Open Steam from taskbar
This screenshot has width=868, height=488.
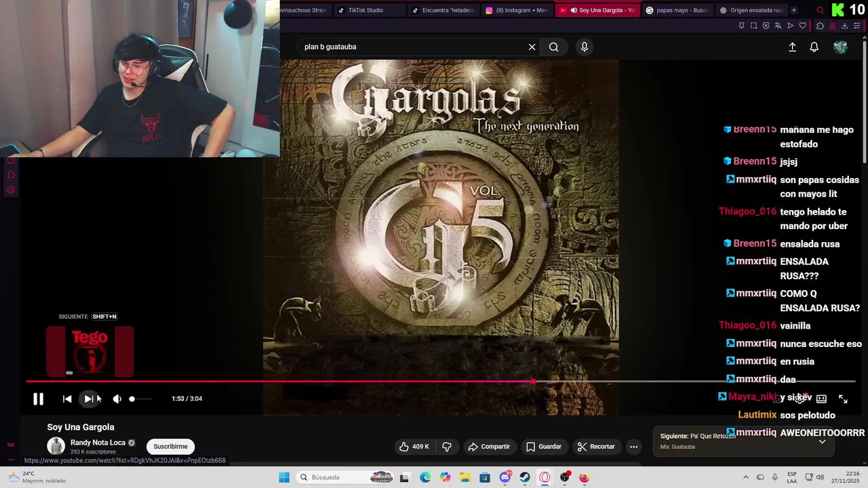[525, 477]
